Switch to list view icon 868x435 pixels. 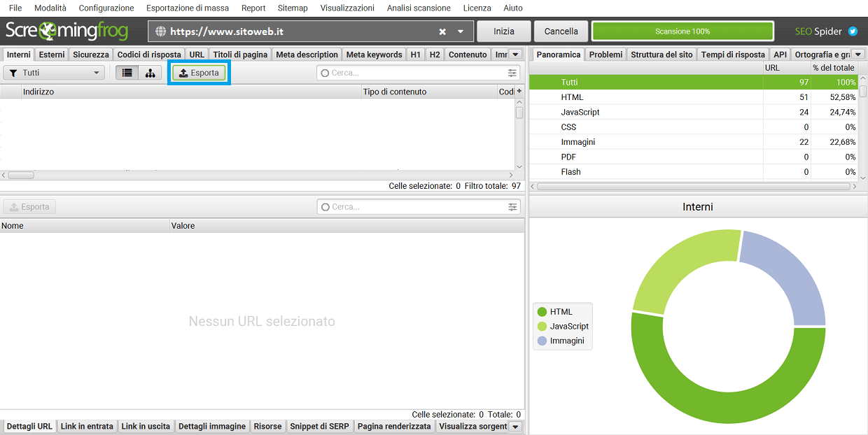(x=127, y=72)
